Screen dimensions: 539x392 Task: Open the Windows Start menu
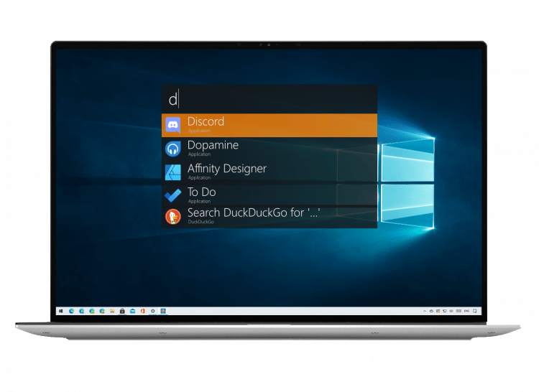[x=61, y=311]
